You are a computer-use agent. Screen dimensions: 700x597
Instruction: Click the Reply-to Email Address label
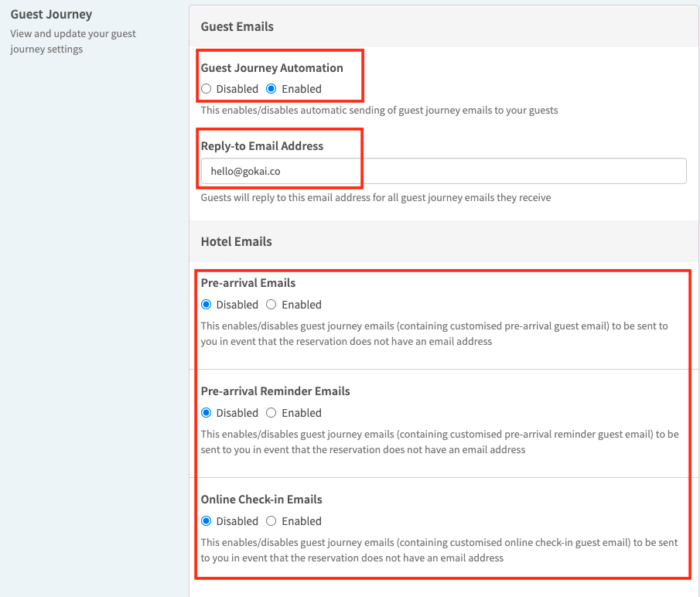coord(262,146)
